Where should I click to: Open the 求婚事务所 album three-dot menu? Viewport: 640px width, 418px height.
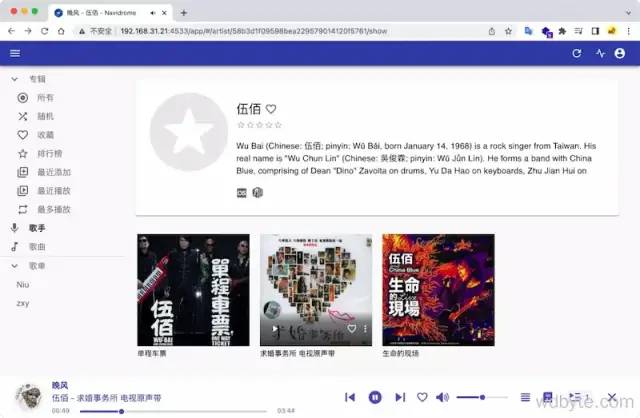pyautogui.click(x=365, y=329)
